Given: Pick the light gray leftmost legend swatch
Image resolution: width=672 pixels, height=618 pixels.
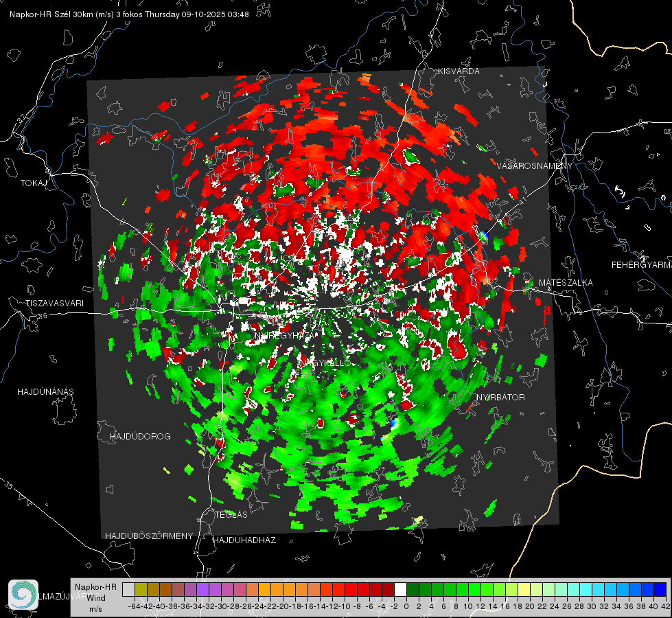Looking at the screenshot, I should [128, 589].
